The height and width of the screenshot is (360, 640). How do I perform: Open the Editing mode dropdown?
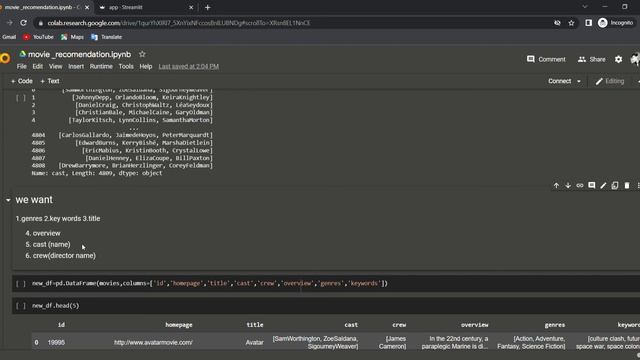(610, 81)
